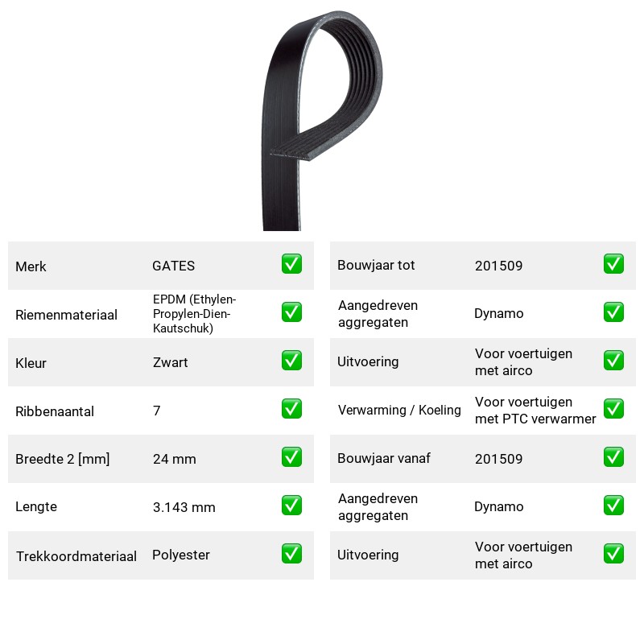Click the checkmark beside Breedte 24 mm
This screenshot has height=644, width=644.
point(291,457)
